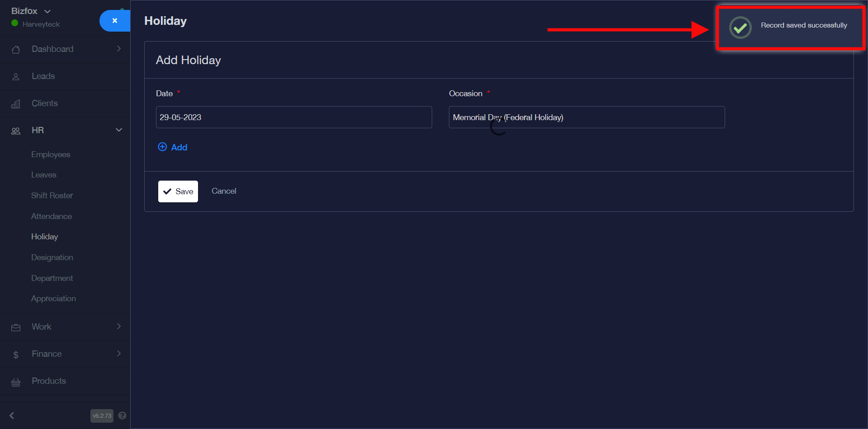Cancel adding the holiday
Viewport: 868px width, 429px height.
point(224,191)
